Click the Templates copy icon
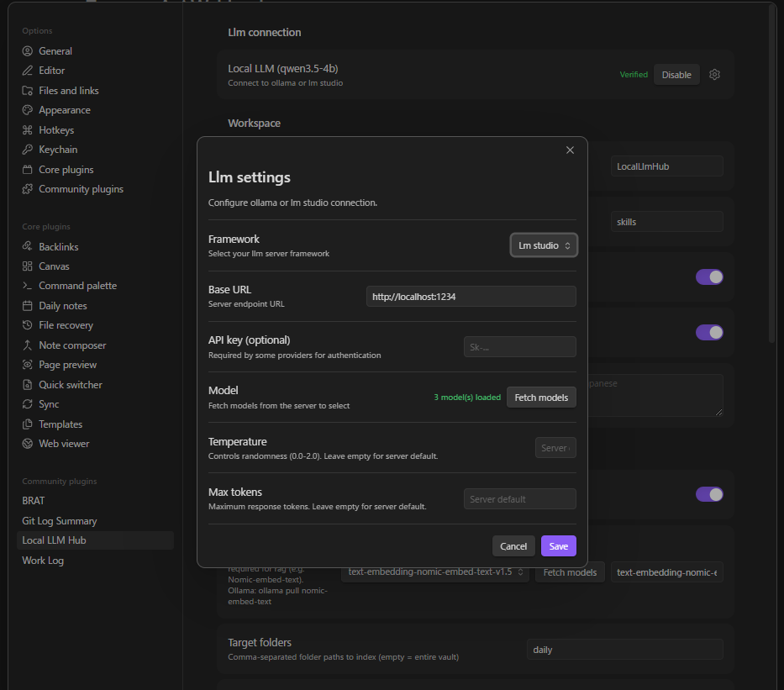Image resolution: width=784 pixels, height=690 pixels. 28,424
